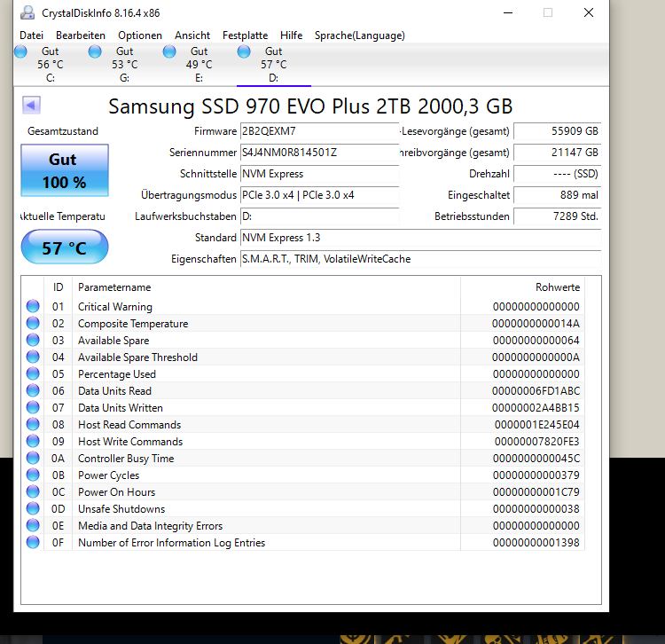Open the Festplatte menu
Screen dimensions: 665x644
[x=245, y=35]
